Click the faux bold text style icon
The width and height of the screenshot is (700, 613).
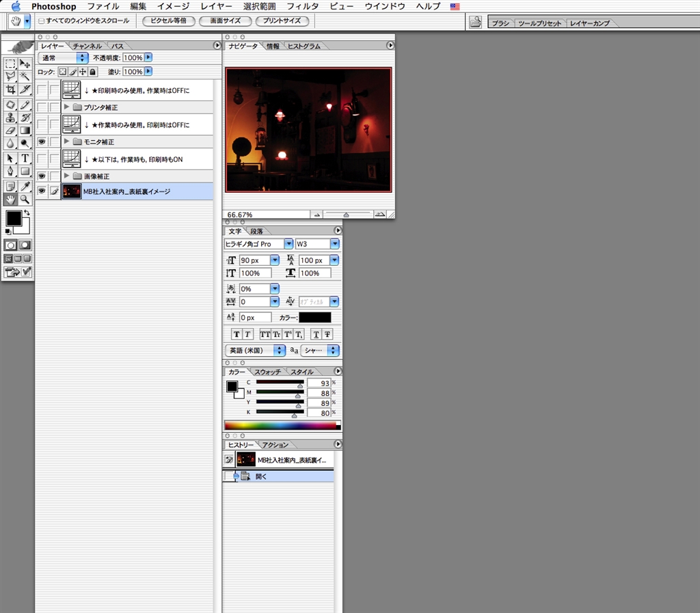pos(237,334)
